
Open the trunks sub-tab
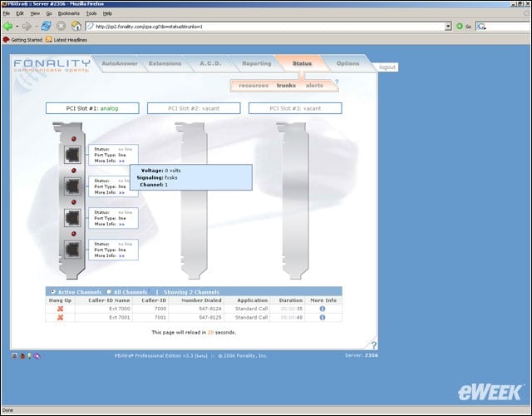pos(286,86)
